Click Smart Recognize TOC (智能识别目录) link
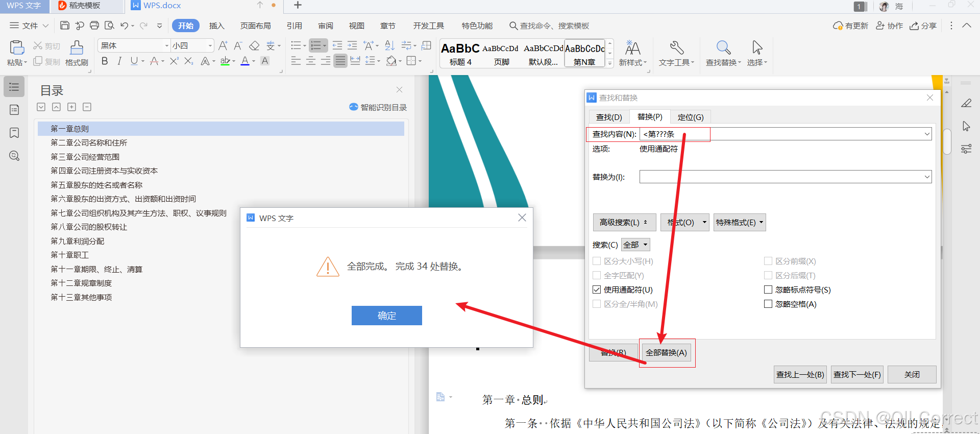Viewport: 980px width, 434px height. pos(378,107)
